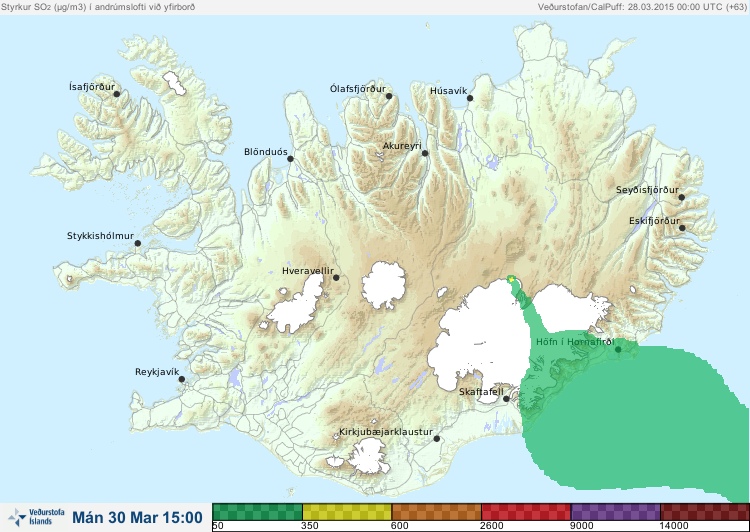Click the Blönduós town label
750x532 pixels.
point(266,152)
